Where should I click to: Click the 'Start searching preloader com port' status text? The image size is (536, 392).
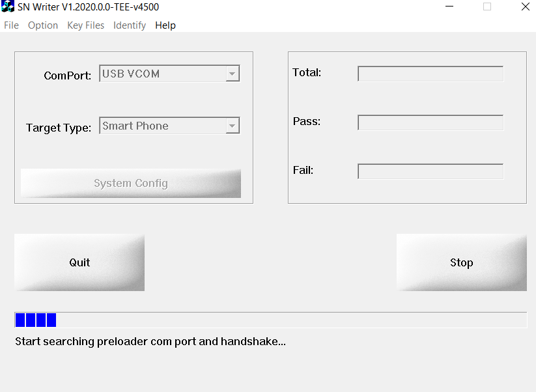coord(150,341)
